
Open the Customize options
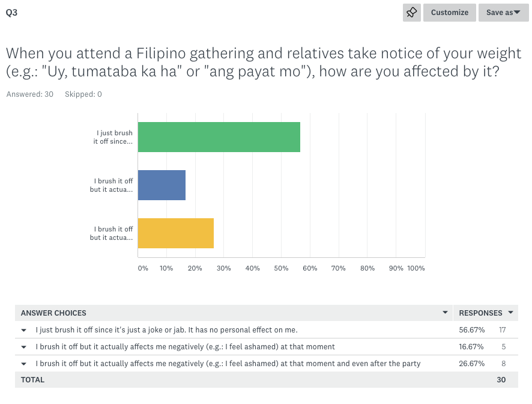click(x=450, y=13)
